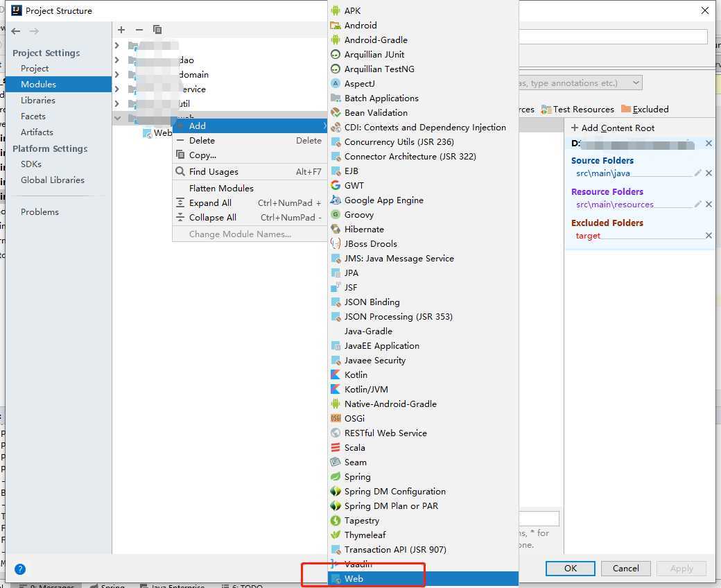Add the Web facet from the submenu
Viewport: 721px width, 588px height.
click(424, 579)
